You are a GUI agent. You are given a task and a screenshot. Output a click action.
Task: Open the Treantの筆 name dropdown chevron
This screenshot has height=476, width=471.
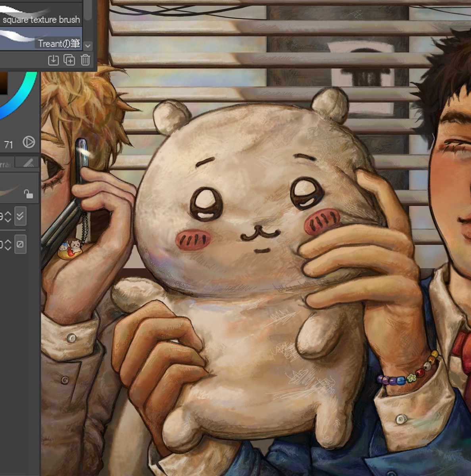click(x=87, y=45)
